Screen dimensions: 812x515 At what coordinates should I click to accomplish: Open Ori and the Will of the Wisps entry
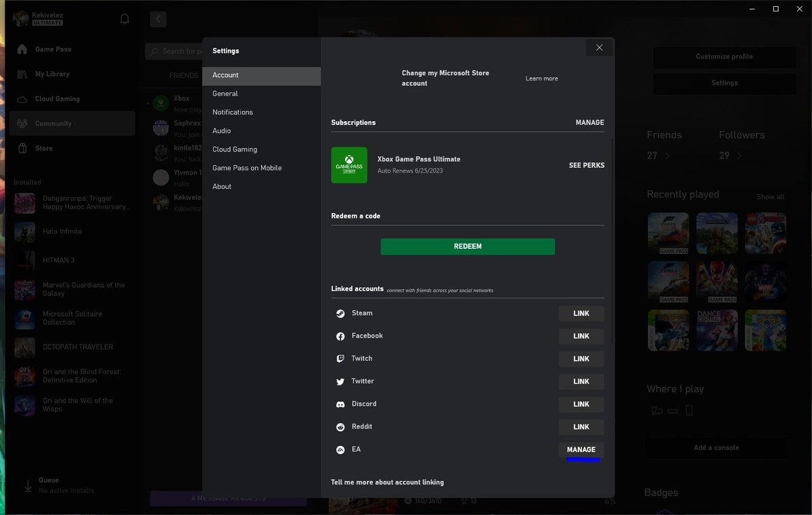pyautogui.click(x=73, y=405)
